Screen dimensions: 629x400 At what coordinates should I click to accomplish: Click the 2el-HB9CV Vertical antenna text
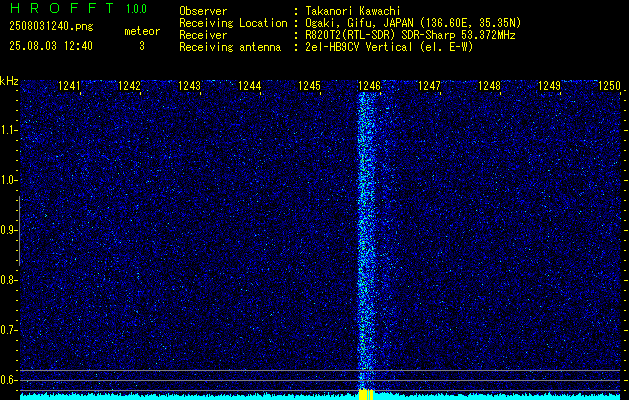pos(390,47)
